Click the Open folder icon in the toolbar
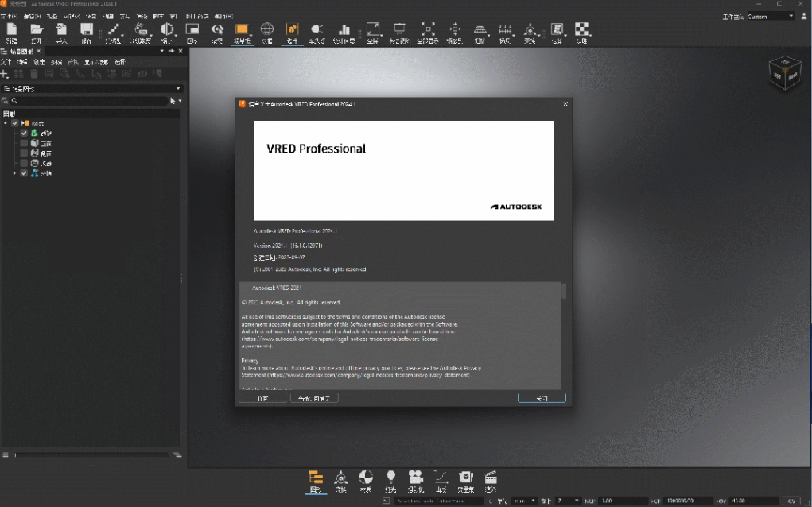The height and width of the screenshot is (507, 812). [37, 29]
